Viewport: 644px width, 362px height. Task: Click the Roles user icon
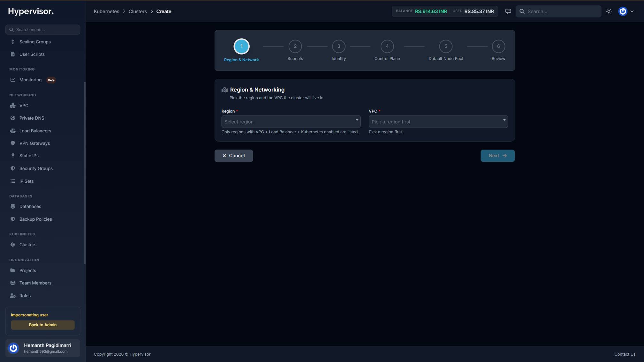click(13, 296)
